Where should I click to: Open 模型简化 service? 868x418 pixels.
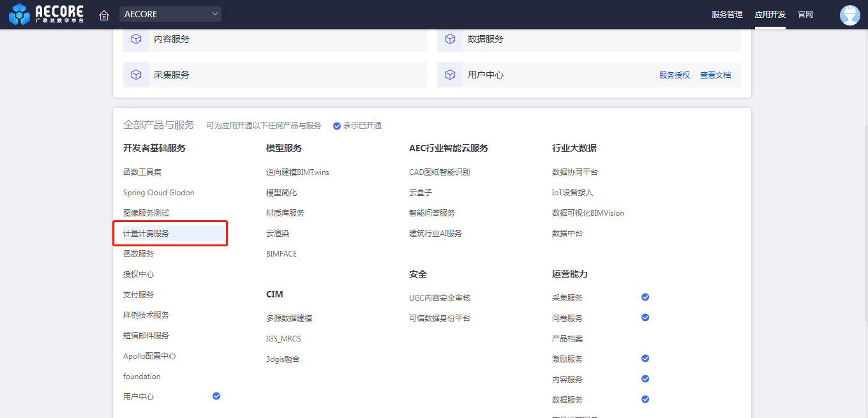[281, 193]
